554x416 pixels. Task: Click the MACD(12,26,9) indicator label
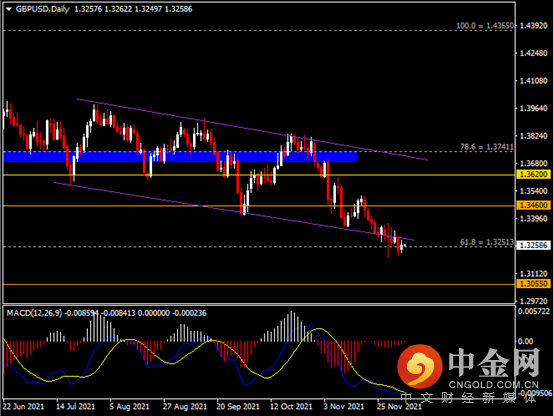point(34,313)
